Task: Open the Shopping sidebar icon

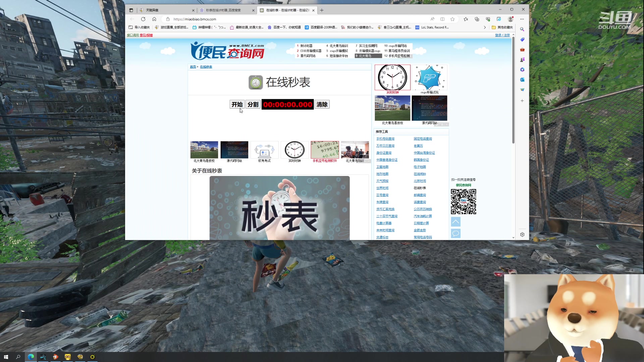Action: pos(522,40)
